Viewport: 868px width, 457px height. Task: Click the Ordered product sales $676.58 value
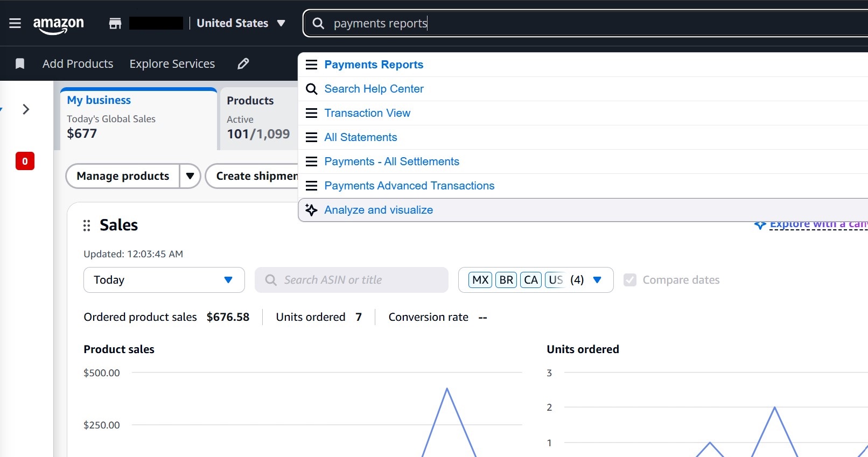(x=228, y=317)
